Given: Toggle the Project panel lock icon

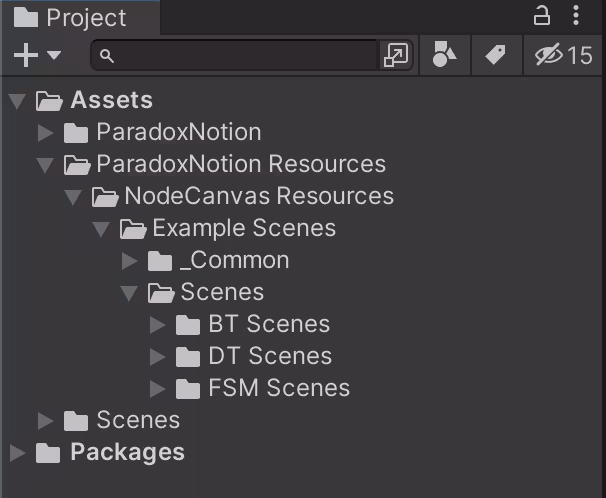Looking at the screenshot, I should pos(541,16).
